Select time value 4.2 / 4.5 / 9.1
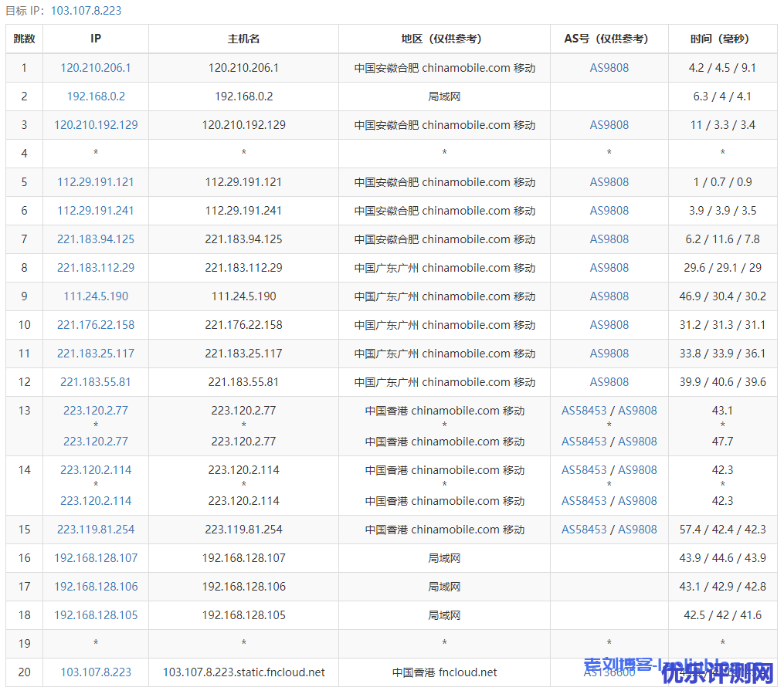 [722, 68]
